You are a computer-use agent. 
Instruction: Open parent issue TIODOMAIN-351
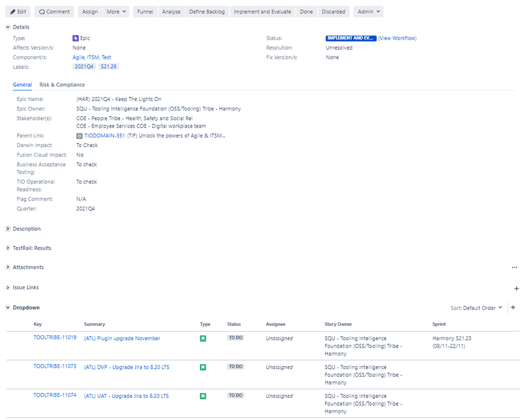coord(104,136)
